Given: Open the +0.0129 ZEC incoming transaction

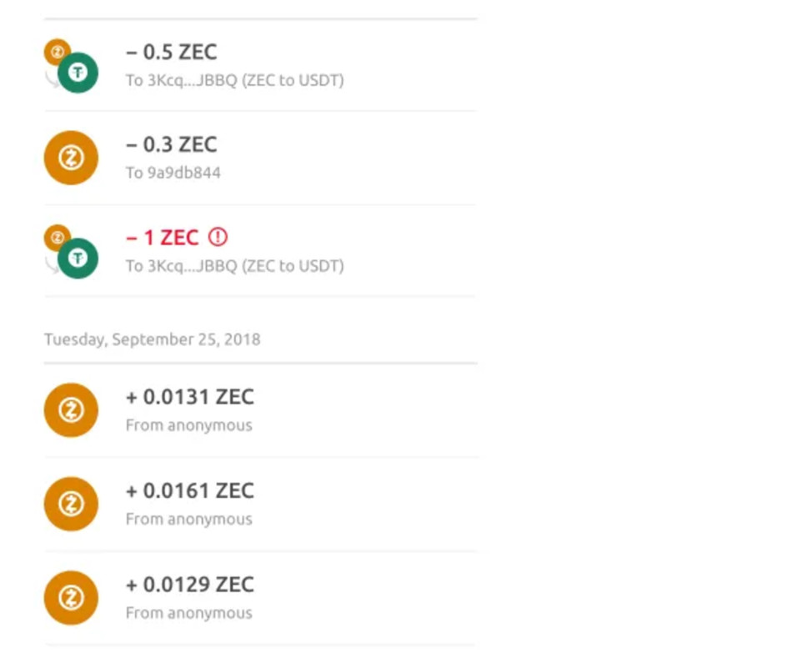Looking at the screenshot, I should point(189,585).
